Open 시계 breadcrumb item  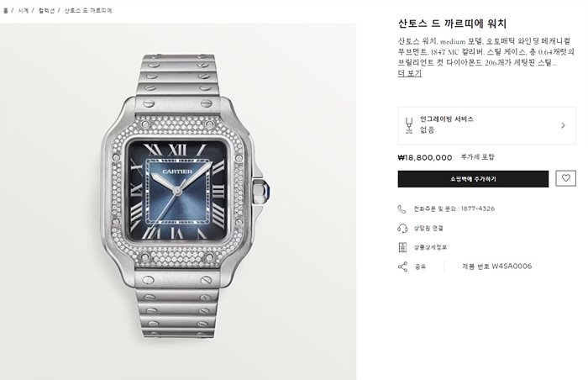pos(23,11)
